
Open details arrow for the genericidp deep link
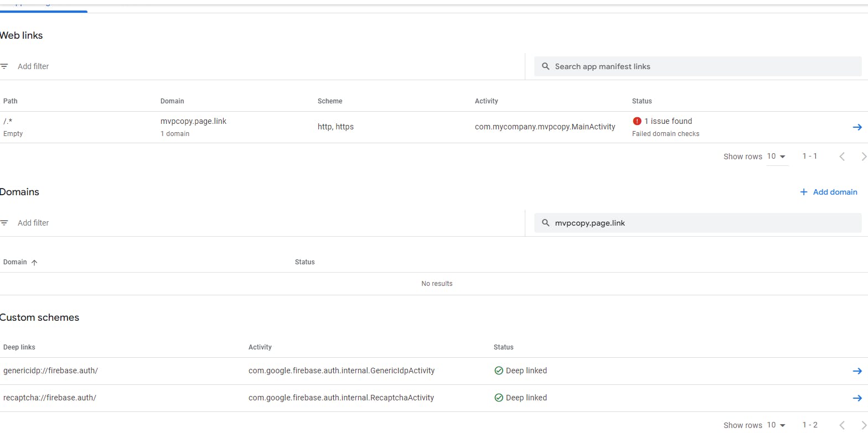(857, 371)
